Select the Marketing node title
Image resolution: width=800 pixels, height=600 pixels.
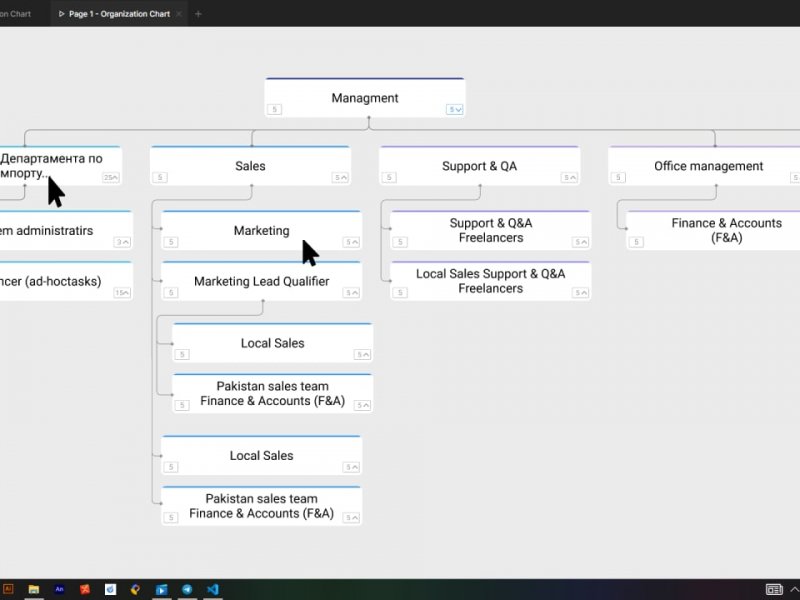tap(261, 231)
